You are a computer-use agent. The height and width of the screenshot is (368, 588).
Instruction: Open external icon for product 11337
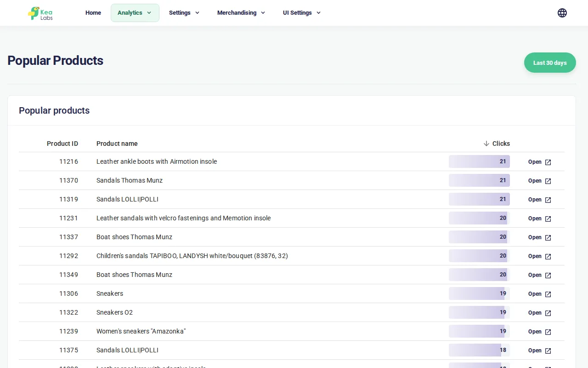pyautogui.click(x=548, y=237)
